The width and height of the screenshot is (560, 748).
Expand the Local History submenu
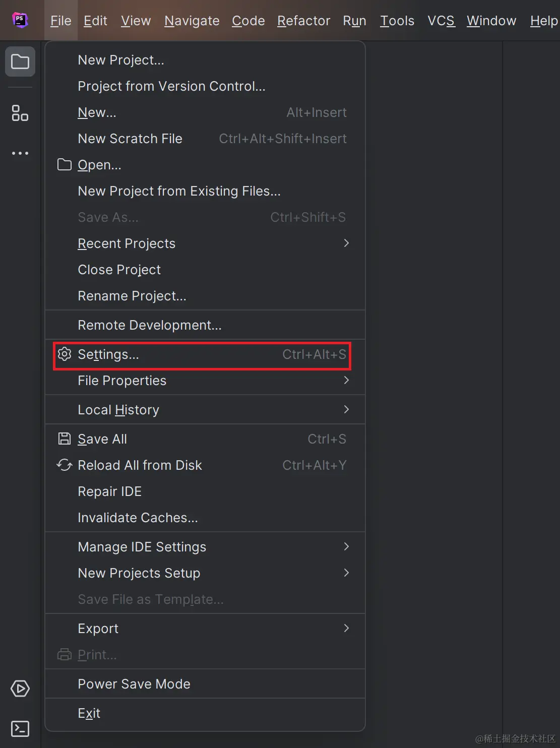point(346,410)
